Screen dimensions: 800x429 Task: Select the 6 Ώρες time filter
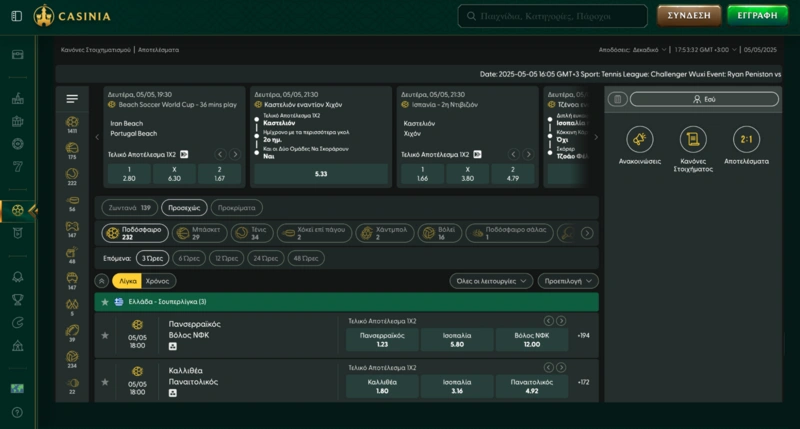[x=189, y=258]
